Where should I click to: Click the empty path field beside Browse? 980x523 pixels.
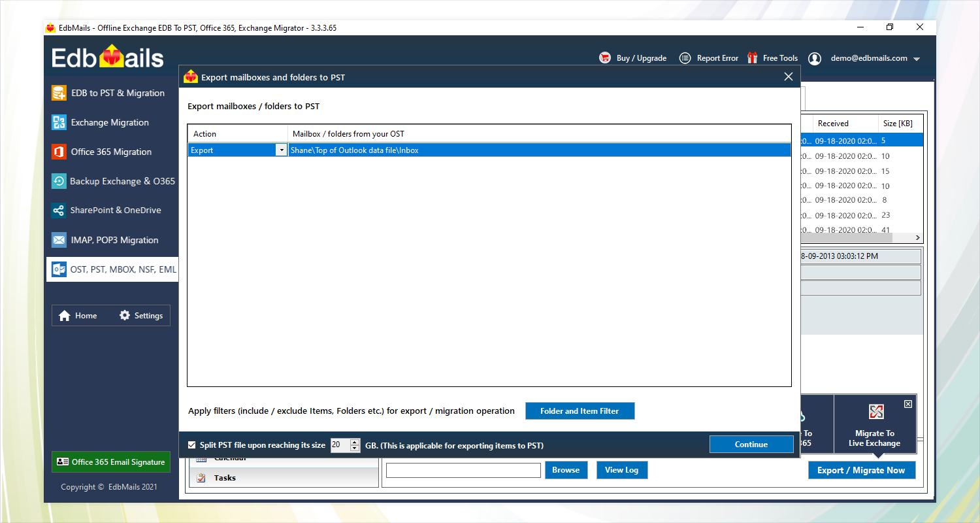click(x=463, y=470)
